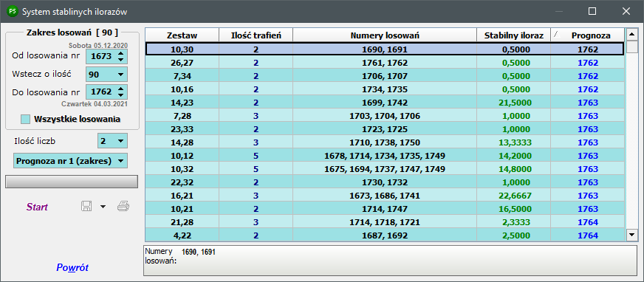The height and width of the screenshot is (282, 644).
Task: Decrease the Od losowania nr value
Action: (120, 60)
